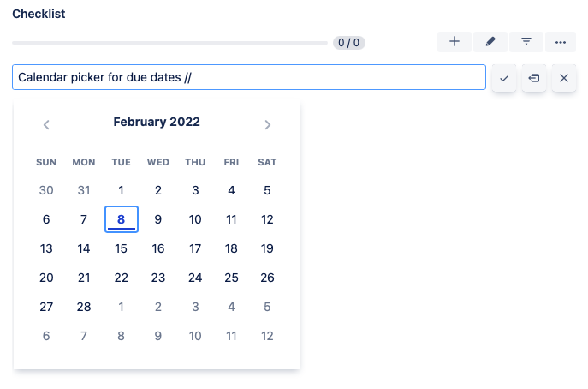Click the checklist item text field
The height and width of the screenshot is (389, 588).
click(x=248, y=78)
